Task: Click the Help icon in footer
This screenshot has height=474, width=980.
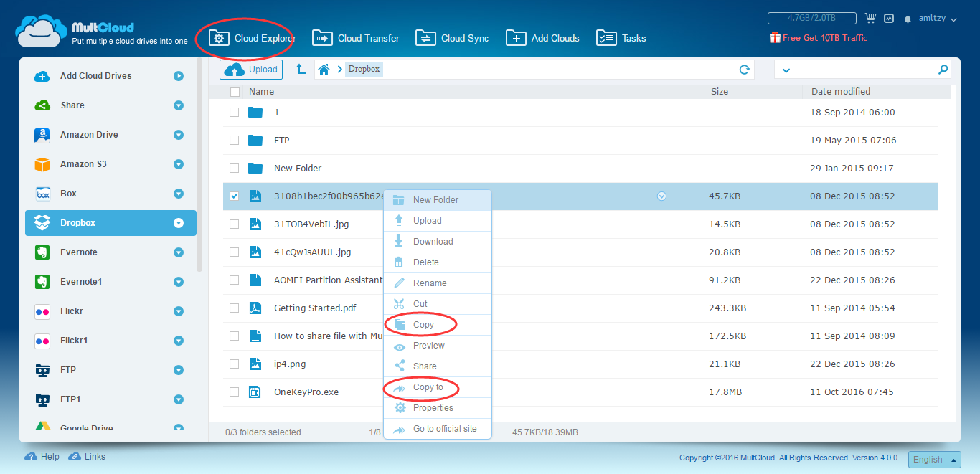Action: [x=31, y=457]
